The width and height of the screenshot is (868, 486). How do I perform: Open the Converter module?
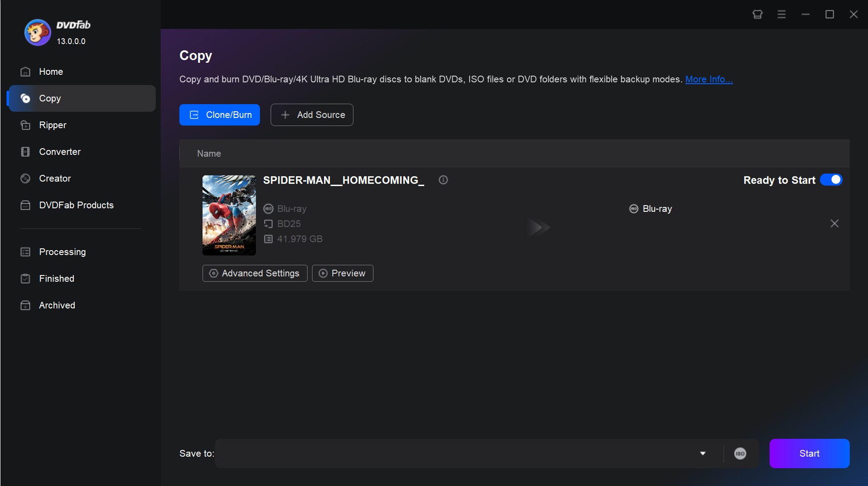[x=60, y=151]
